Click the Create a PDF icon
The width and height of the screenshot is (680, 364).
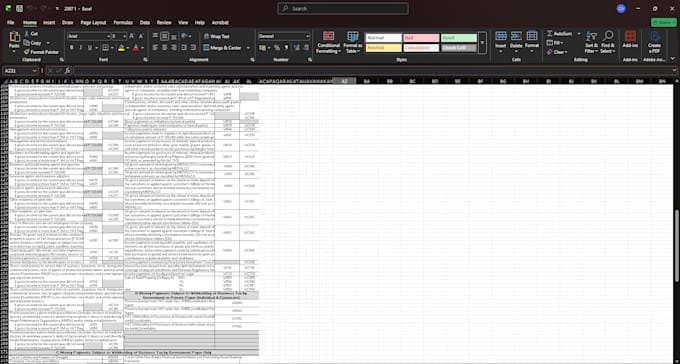(x=654, y=43)
